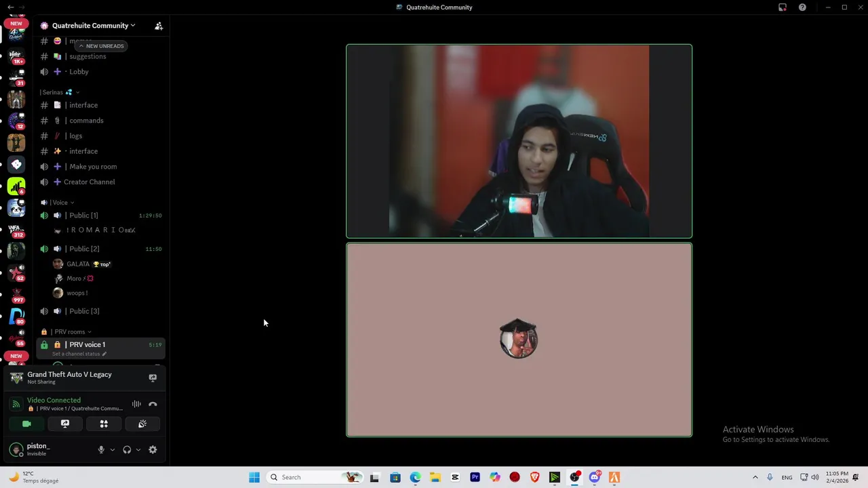Open Brave browser from taskbar
868x488 pixels.
click(534, 477)
